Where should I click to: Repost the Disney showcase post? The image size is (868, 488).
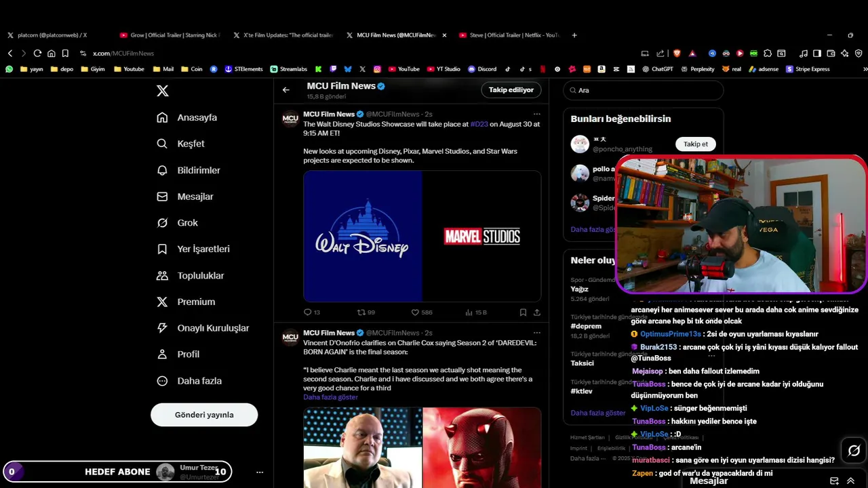366,312
